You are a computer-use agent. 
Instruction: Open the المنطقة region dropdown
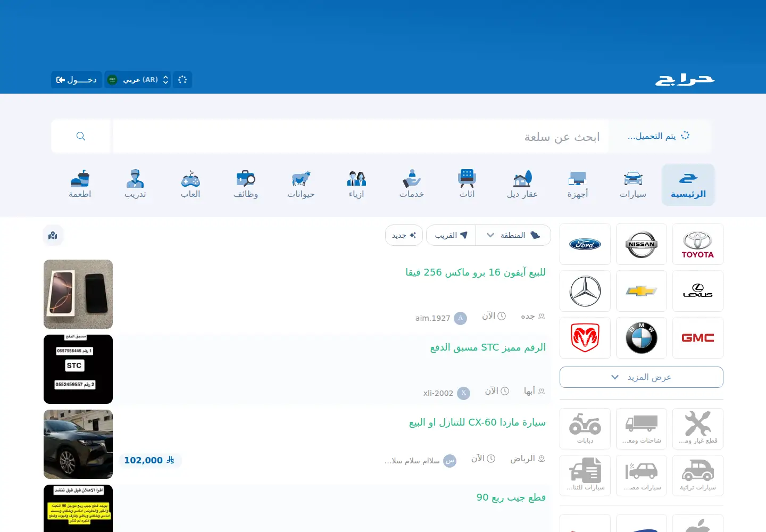[x=513, y=235]
